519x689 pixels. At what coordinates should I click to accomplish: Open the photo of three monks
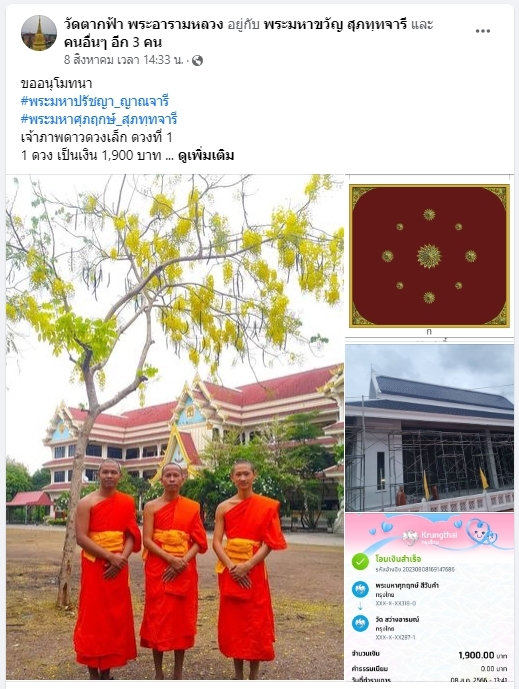(175, 427)
